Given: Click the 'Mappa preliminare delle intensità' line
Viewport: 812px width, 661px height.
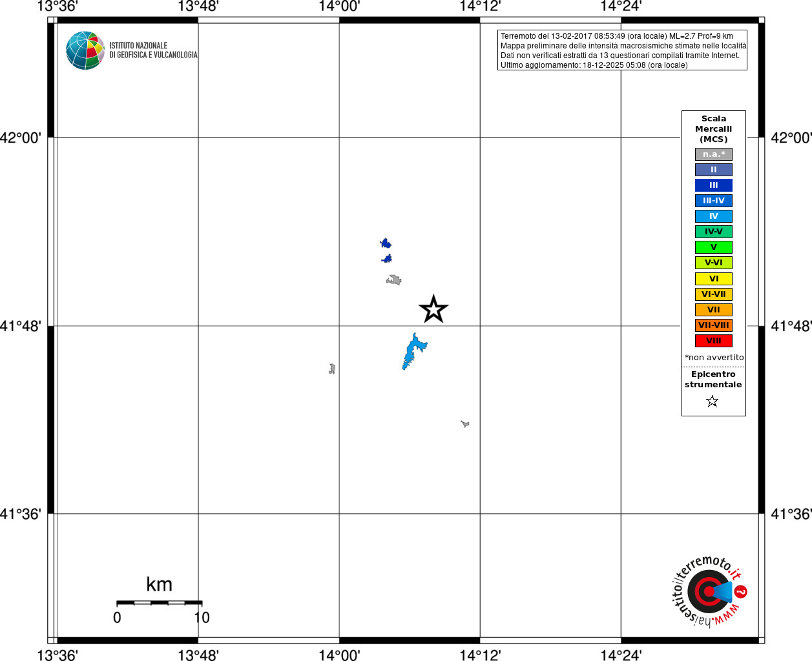Looking at the screenshot, I should click(623, 46).
